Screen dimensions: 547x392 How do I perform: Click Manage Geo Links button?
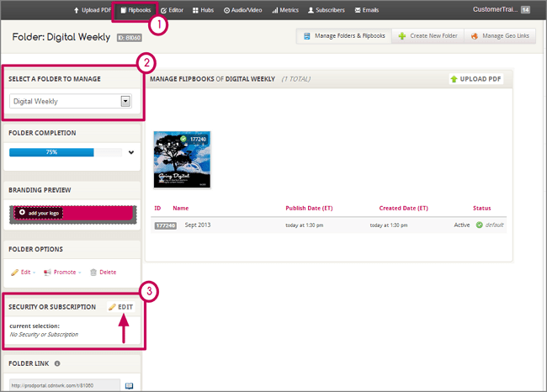point(500,36)
